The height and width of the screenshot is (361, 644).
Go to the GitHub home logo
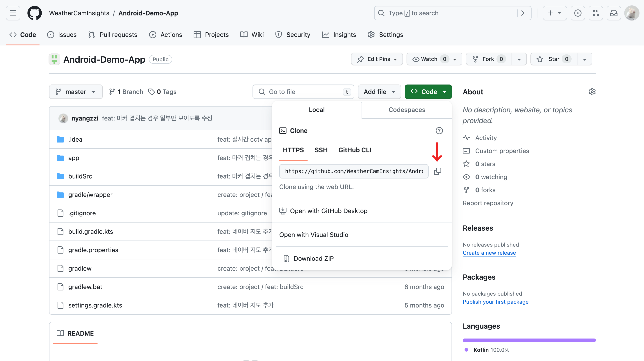pyautogui.click(x=34, y=13)
